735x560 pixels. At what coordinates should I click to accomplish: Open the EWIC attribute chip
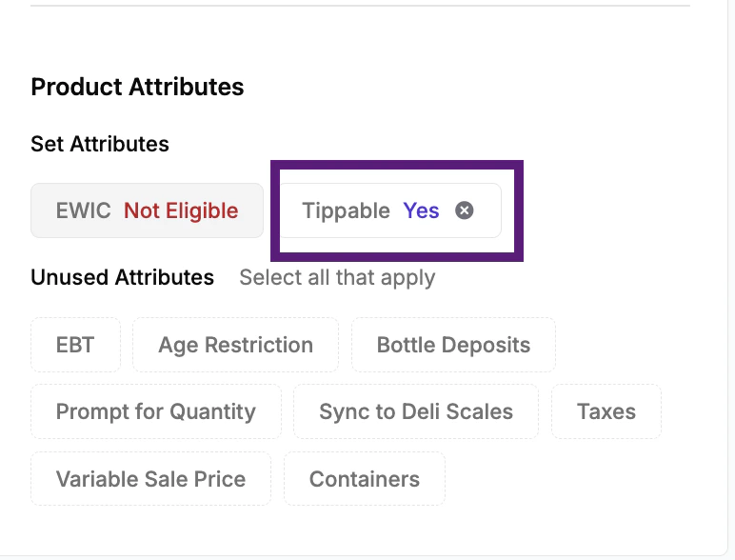coord(147,210)
